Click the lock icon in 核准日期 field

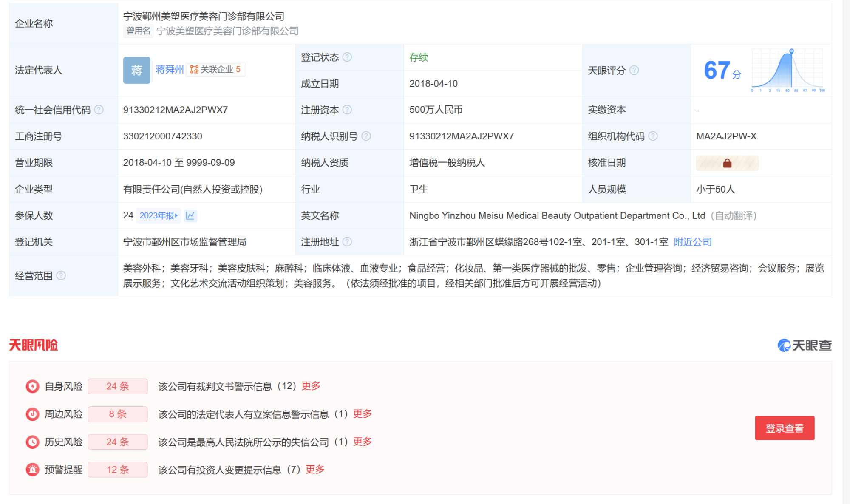(x=727, y=163)
